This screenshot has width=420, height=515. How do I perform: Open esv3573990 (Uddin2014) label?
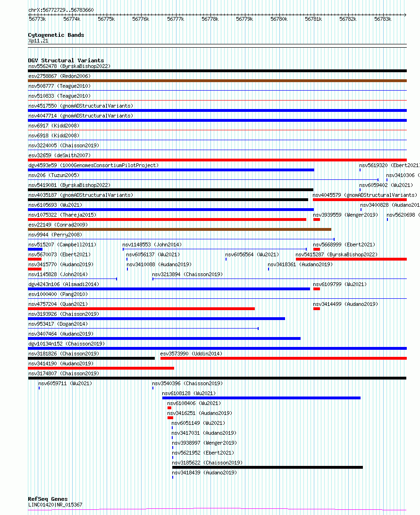point(191,354)
